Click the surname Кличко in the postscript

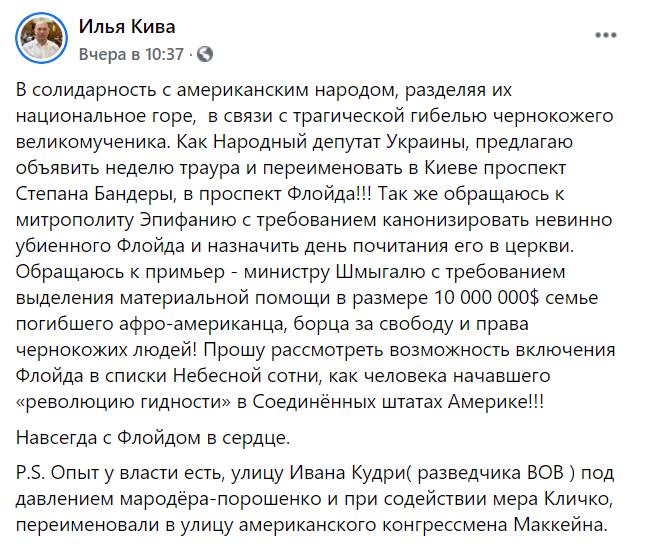click(576, 499)
